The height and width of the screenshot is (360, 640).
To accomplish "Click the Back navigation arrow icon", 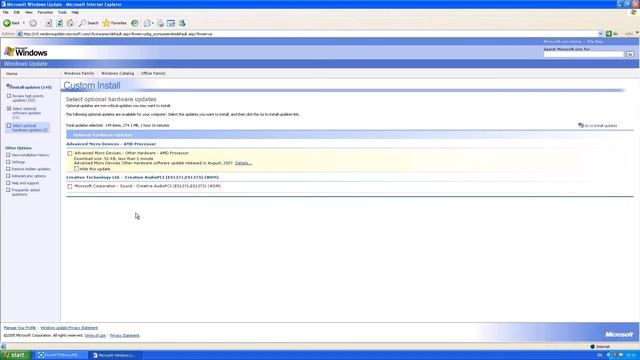I will [x=7, y=23].
